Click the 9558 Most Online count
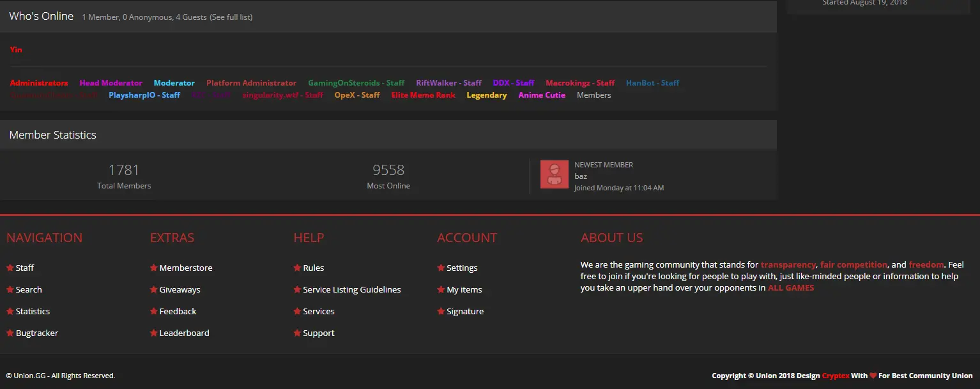This screenshot has height=389, width=980. (x=388, y=170)
